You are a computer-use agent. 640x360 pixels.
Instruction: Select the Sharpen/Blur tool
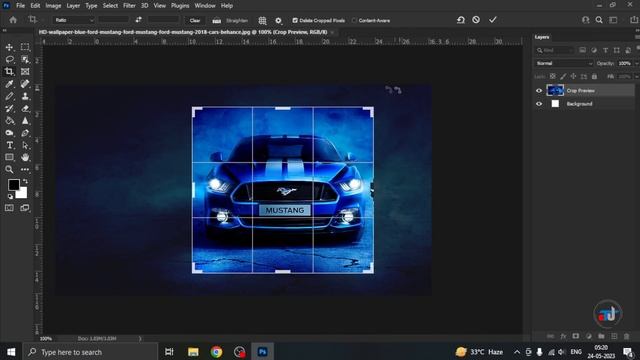coord(25,121)
